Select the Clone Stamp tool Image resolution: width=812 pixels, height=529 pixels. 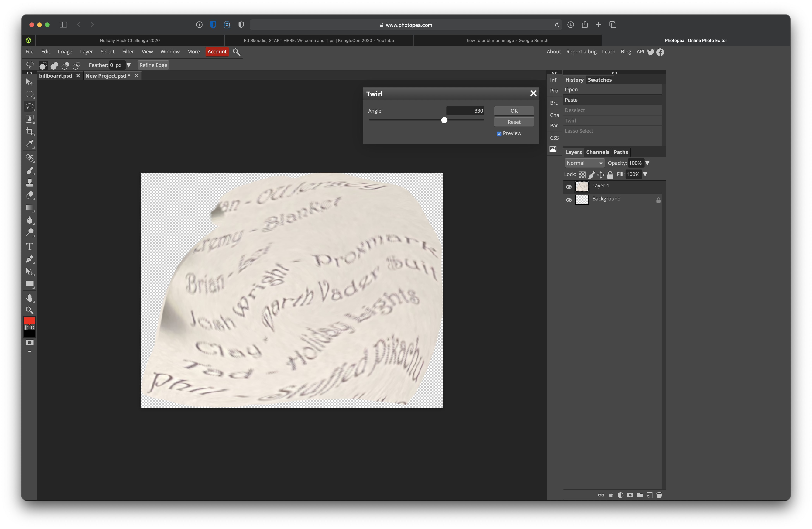point(30,183)
